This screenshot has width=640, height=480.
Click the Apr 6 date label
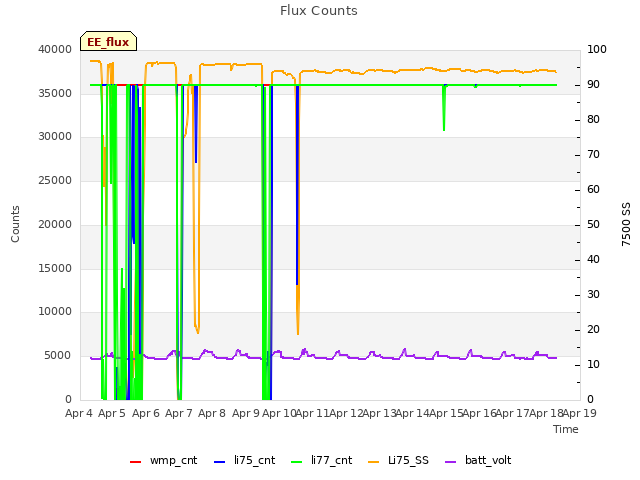(146, 413)
